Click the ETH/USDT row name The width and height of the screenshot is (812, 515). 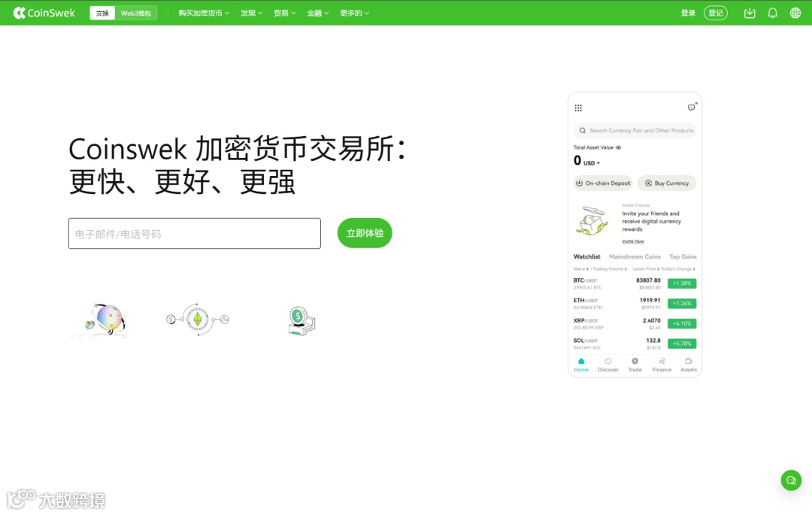[x=586, y=301]
